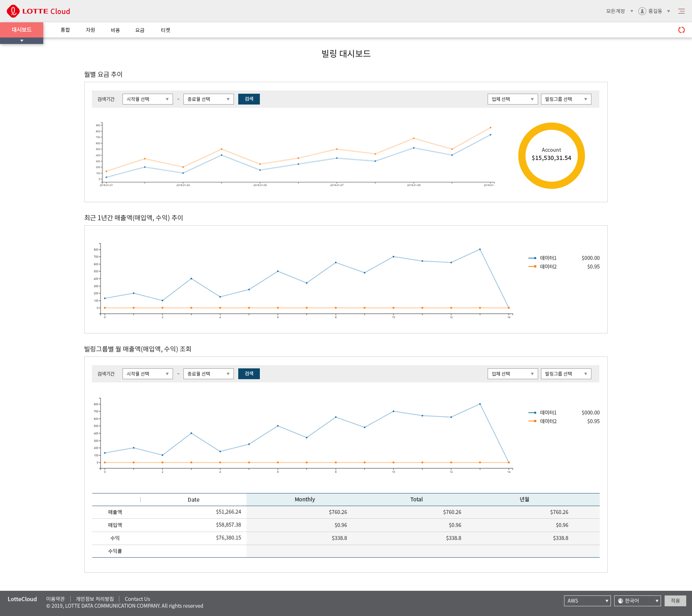Click the 수익률 row label
Screen dimensions: 692x616
pyautogui.click(x=115, y=551)
